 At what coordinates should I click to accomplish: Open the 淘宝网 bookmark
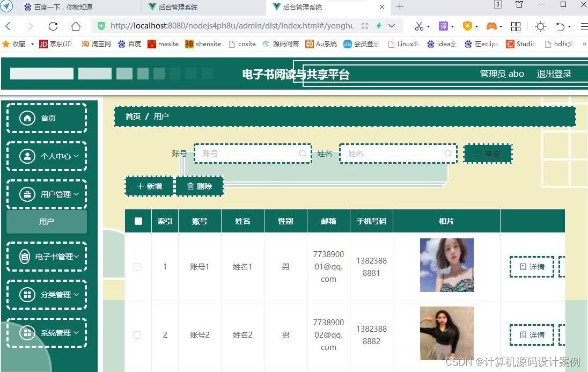pyautogui.click(x=96, y=44)
